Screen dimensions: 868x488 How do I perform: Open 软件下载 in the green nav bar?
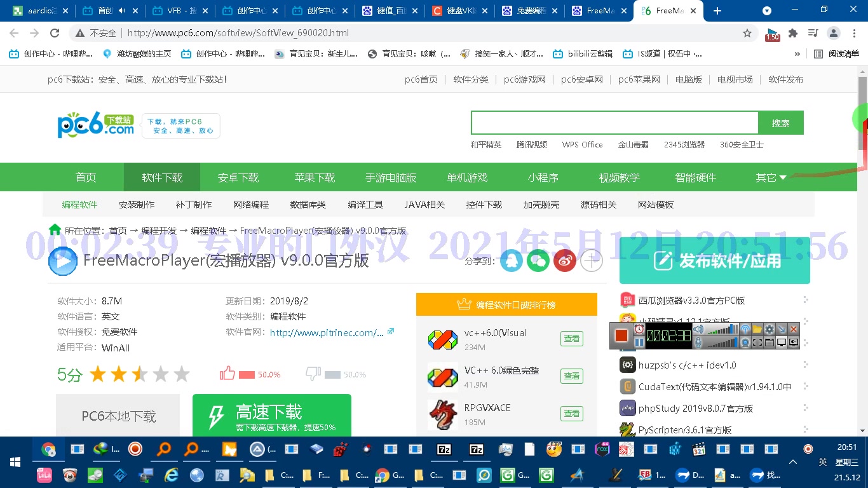[162, 177]
